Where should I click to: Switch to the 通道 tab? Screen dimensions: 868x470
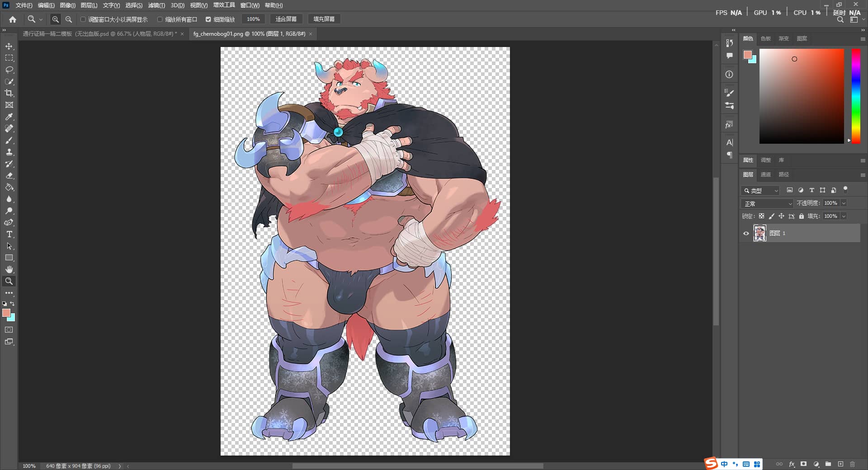click(766, 174)
